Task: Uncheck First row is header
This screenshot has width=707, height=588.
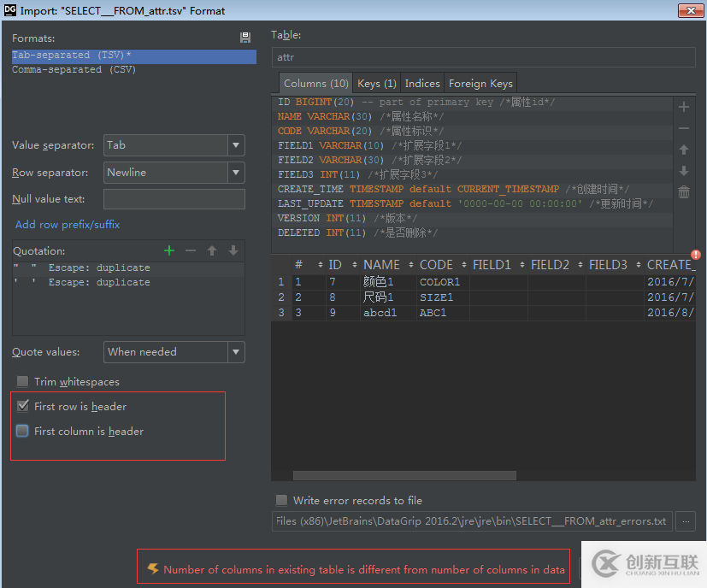Action: [x=23, y=407]
